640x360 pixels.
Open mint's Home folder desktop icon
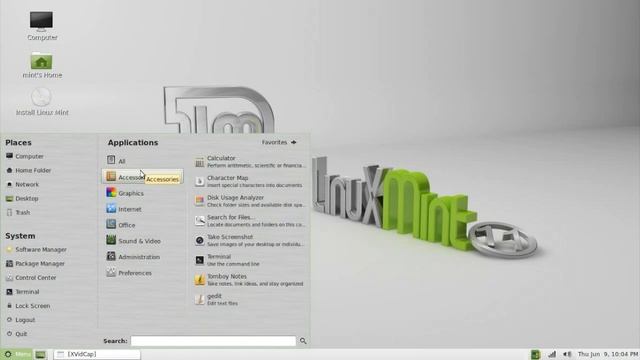42,65
